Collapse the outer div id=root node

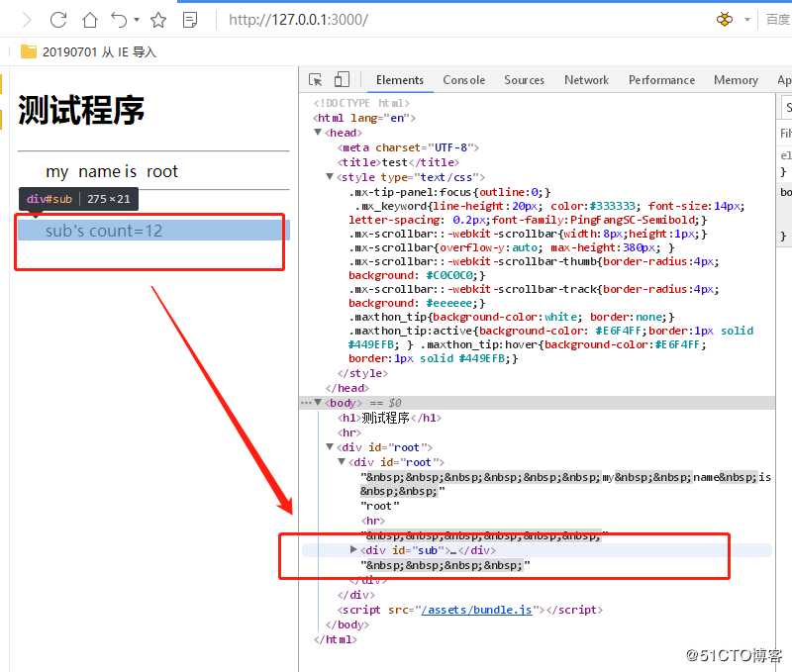pos(330,446)
